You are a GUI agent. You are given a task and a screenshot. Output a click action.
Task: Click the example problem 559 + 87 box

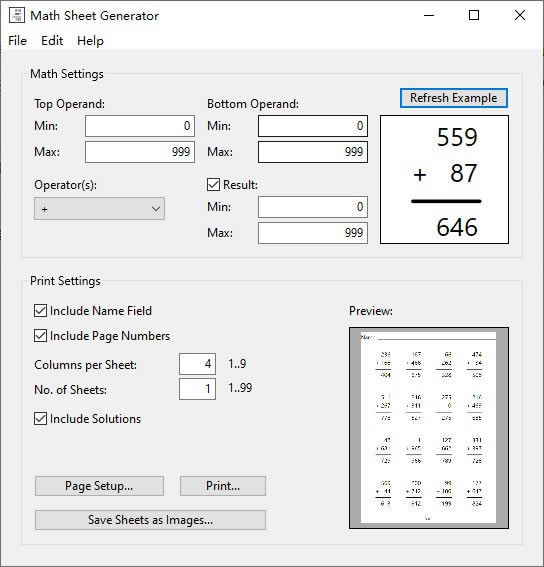pyautogui.click(x=445, y=180)
